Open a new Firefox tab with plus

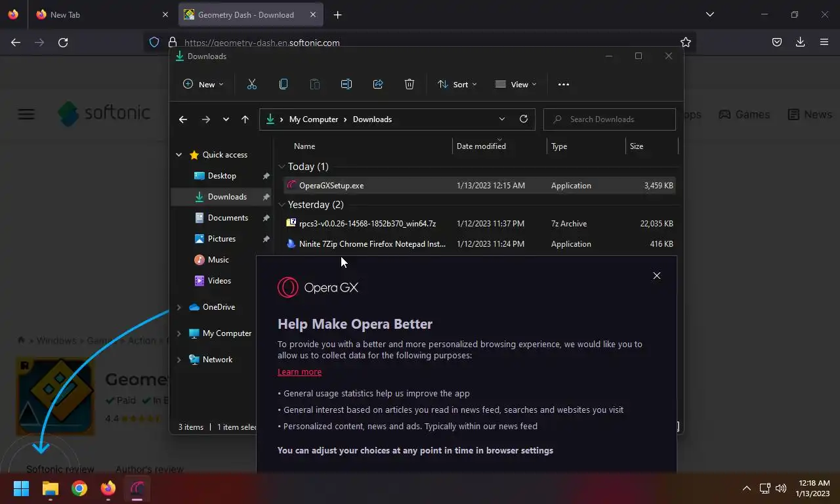[x=337, y=14]
